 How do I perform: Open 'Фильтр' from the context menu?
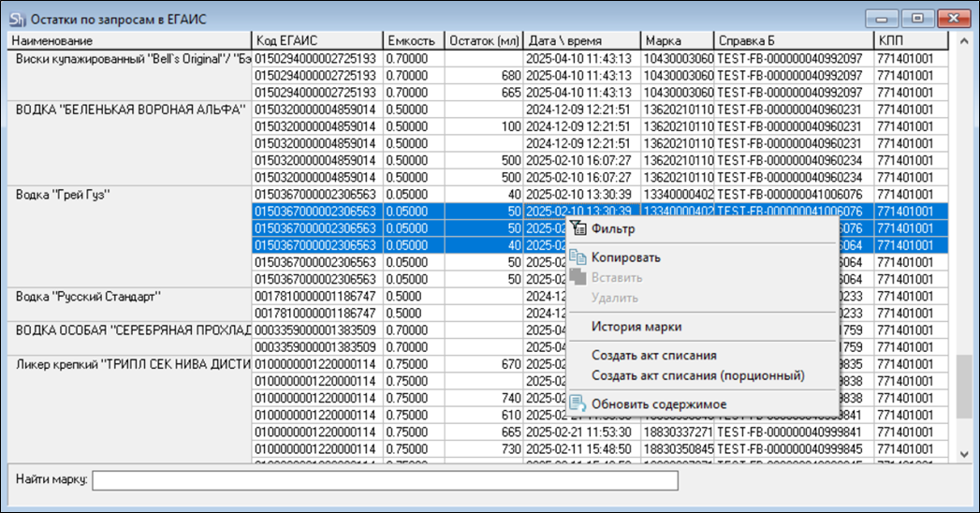tap(612, 228)
